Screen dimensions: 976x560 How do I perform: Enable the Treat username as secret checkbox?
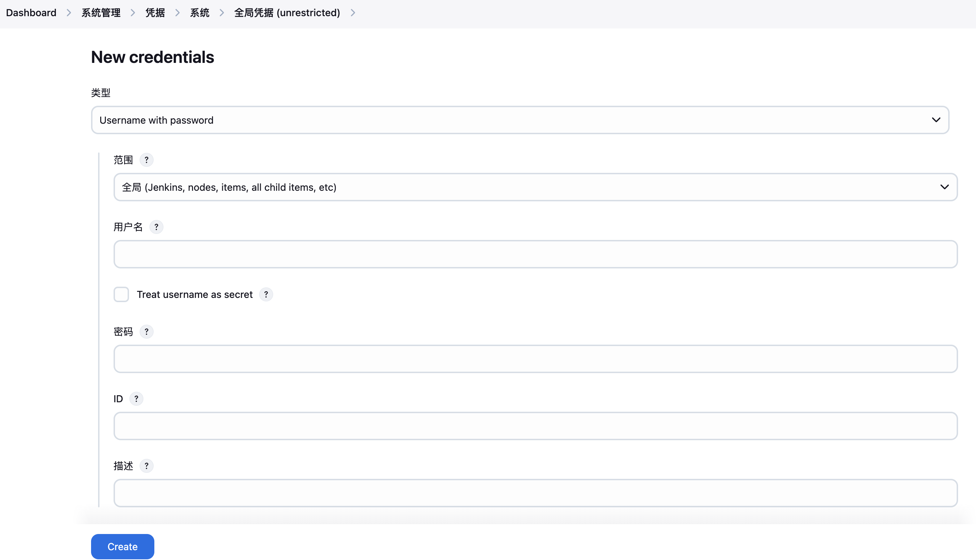tap(121, 294)
